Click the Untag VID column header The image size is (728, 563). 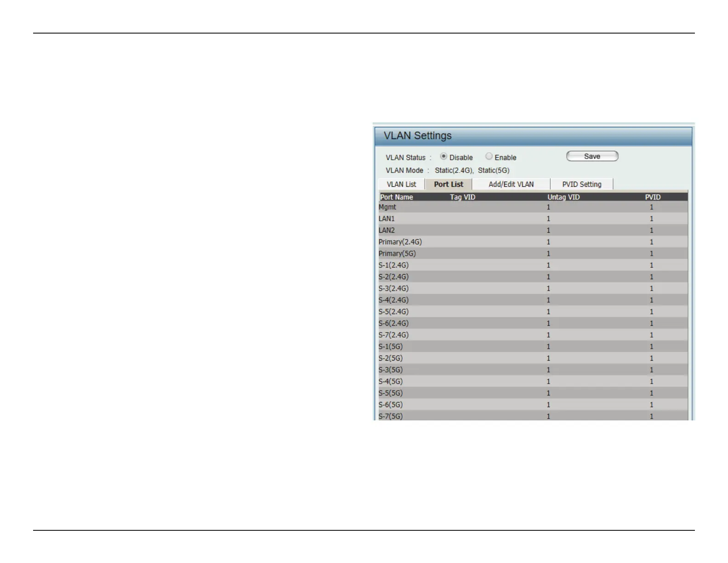[563, 197]
